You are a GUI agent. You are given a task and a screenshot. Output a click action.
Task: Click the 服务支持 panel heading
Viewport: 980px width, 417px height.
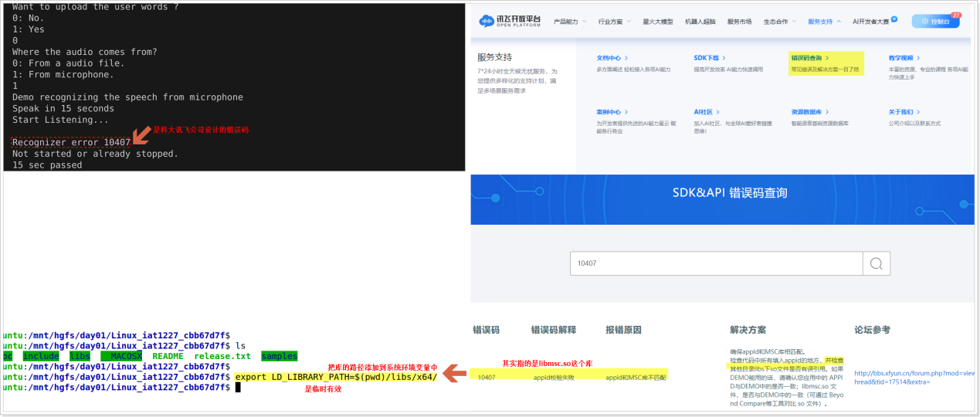(494, 57)
